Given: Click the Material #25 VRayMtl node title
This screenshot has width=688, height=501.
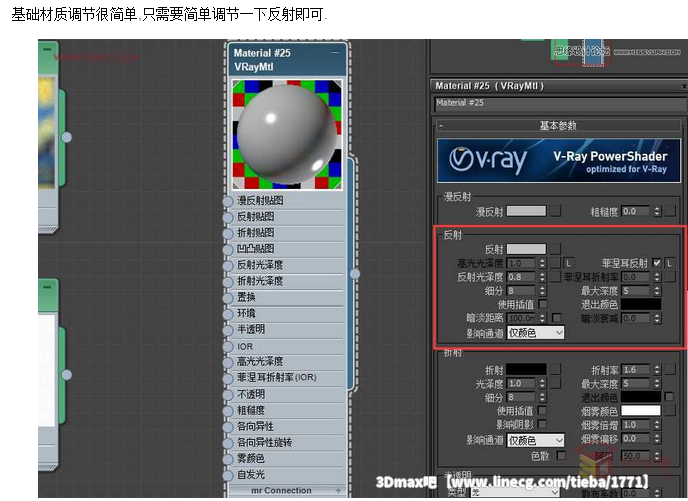Looking at the screenshot, I should point(262,60).
